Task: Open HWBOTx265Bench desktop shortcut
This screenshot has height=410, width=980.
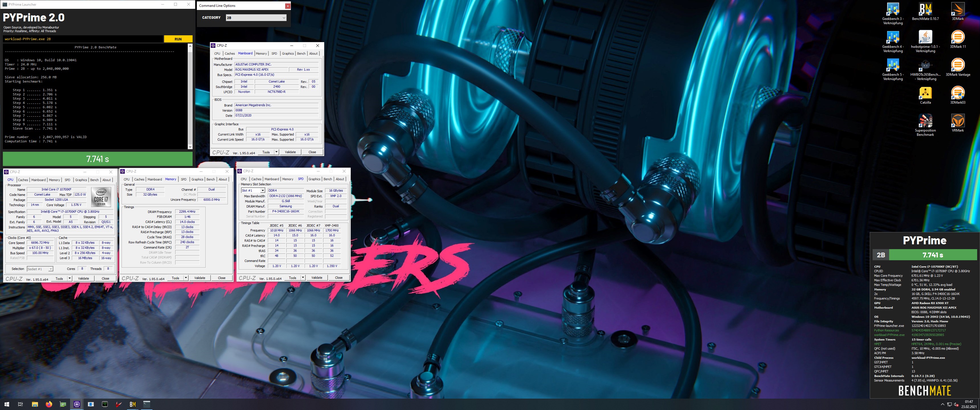Action: [x=925, y=69]
